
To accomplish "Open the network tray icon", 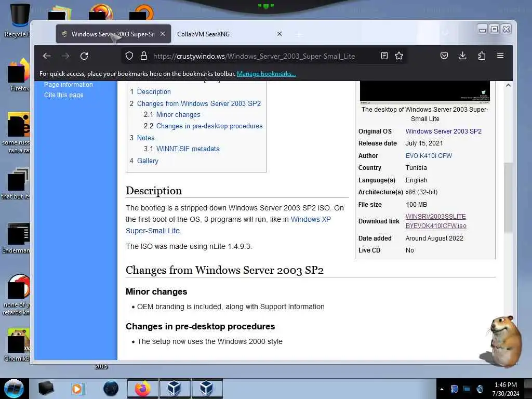I will pos(467,389).
